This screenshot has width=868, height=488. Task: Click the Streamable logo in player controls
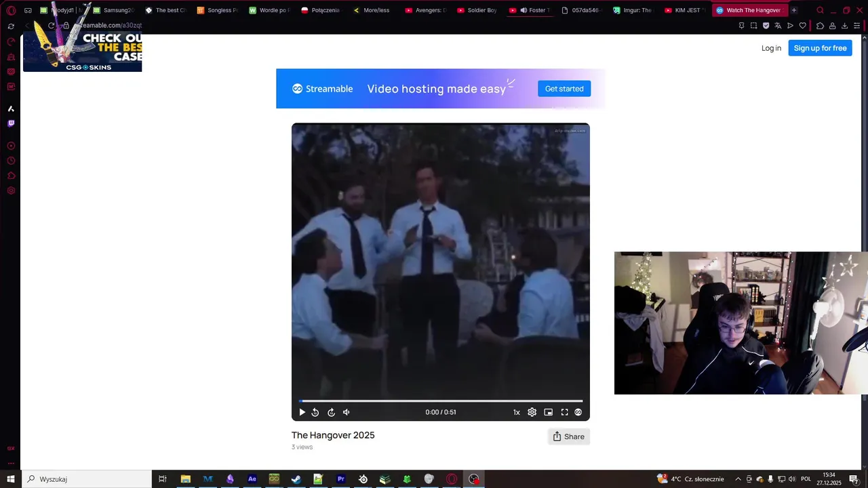point(578,412)
